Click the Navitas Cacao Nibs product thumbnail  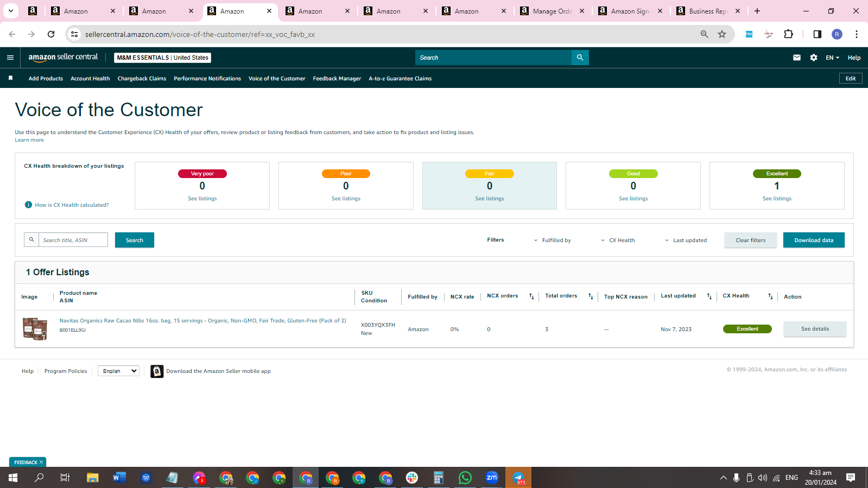tap(35, 329)
